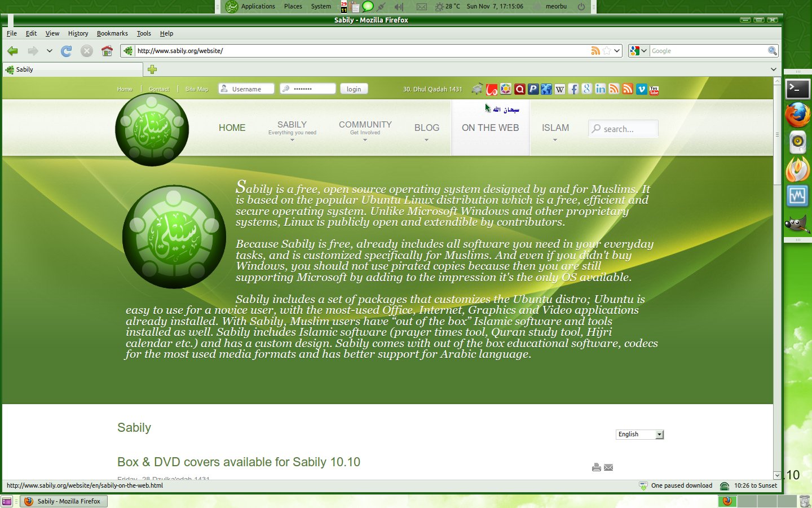Open the Wikipedia icon in the icon row

(559, 89)
